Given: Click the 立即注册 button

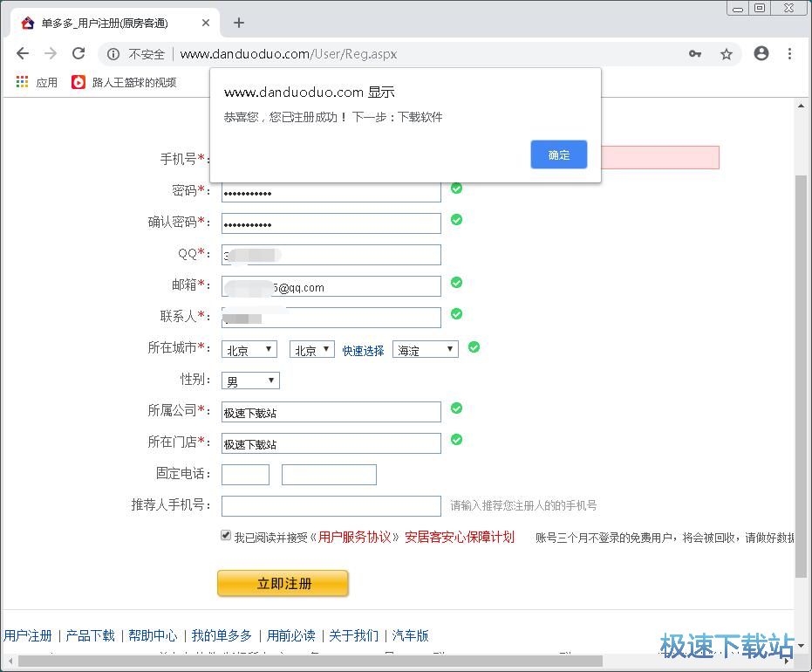Looking at the screenshot, I should pos(283,583).
